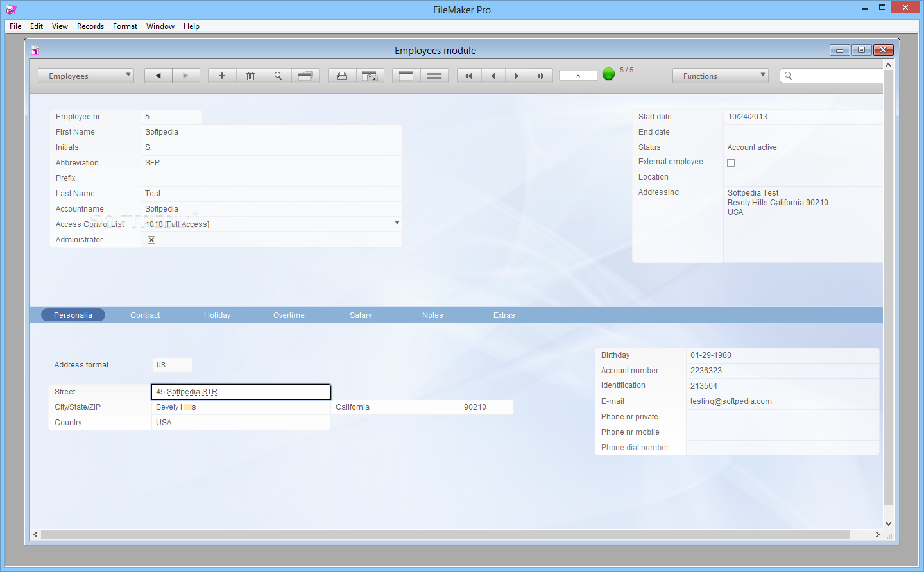
Task: Click the First Name field with Softpedia
Action: [271, 132]
